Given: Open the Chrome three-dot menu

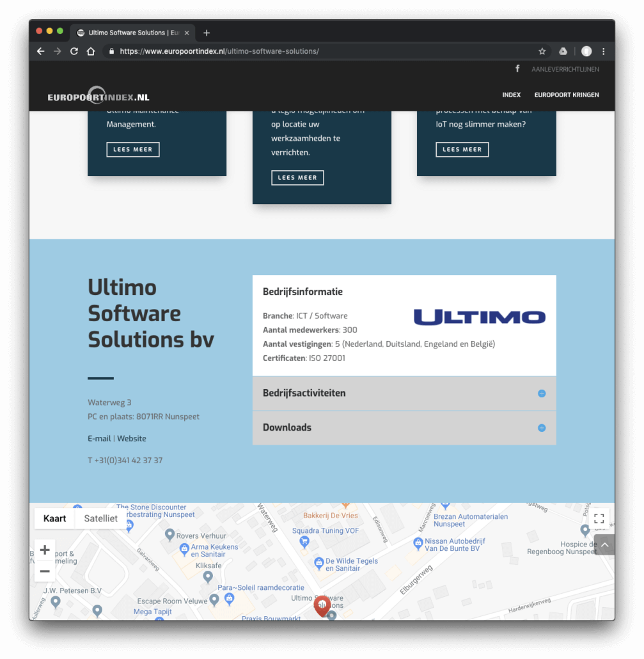Looking at the screenshot, I should (604, 51).
